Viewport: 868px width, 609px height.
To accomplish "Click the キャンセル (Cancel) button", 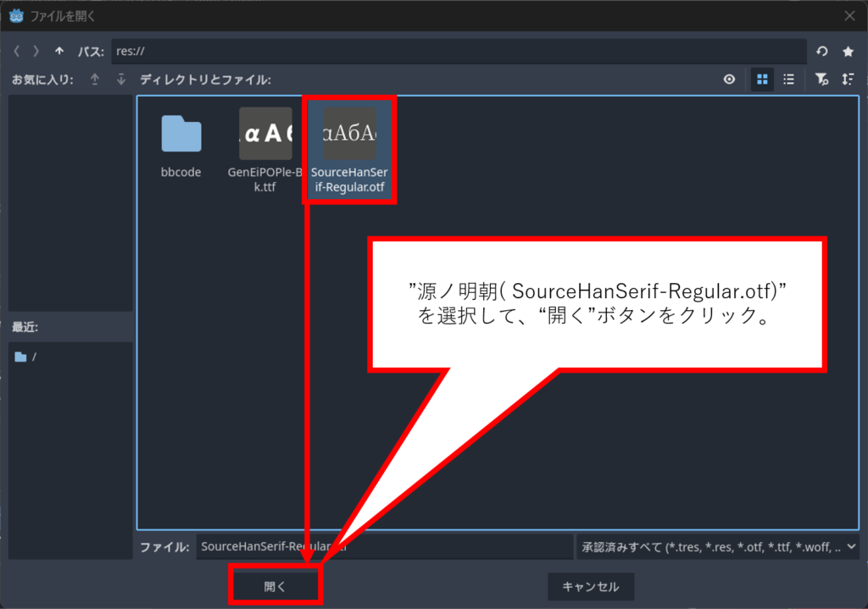I will [x=590, y=586].
